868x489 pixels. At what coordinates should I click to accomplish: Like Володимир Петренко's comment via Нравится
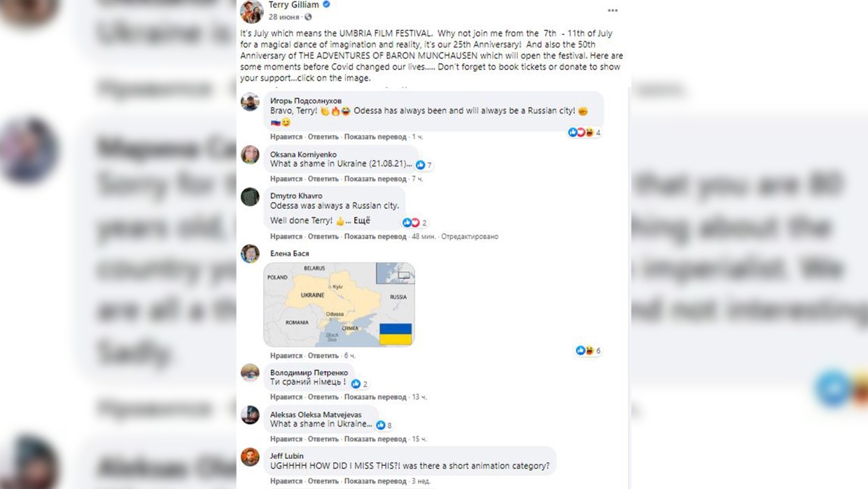tap(286, 397)
